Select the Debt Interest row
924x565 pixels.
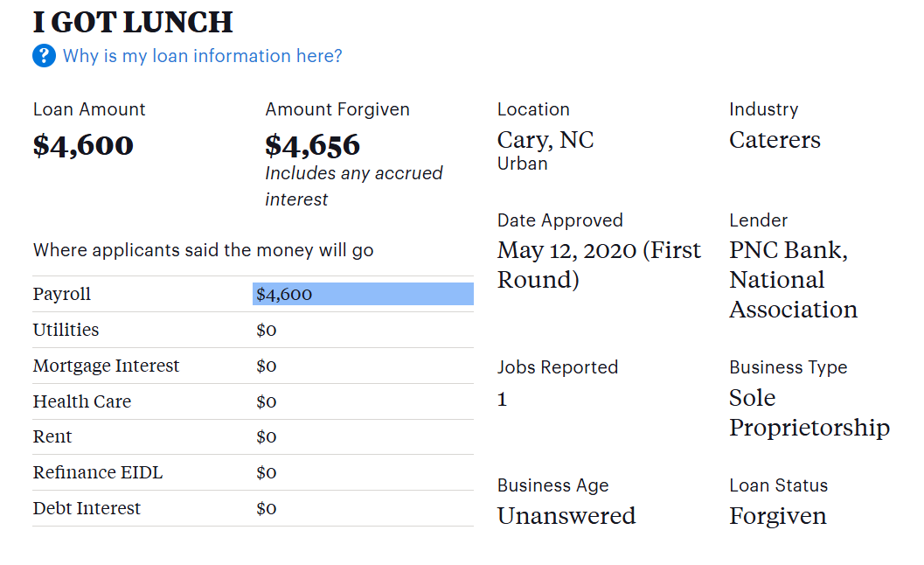(87, 509)
